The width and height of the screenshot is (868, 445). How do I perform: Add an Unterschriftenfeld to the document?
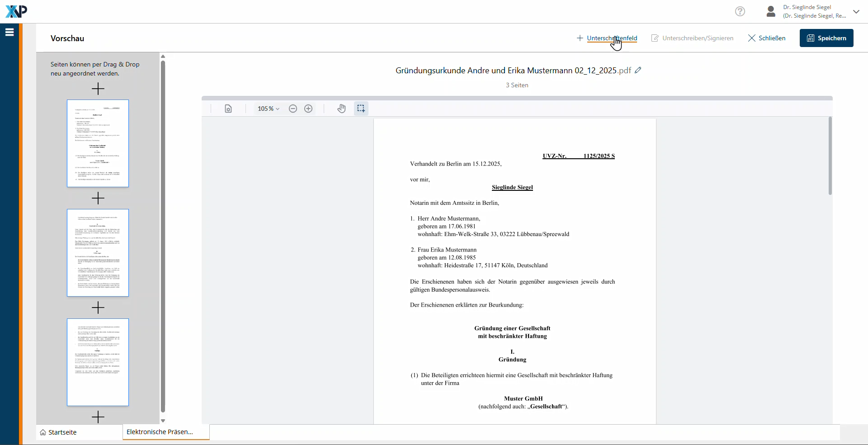[607, 38]
